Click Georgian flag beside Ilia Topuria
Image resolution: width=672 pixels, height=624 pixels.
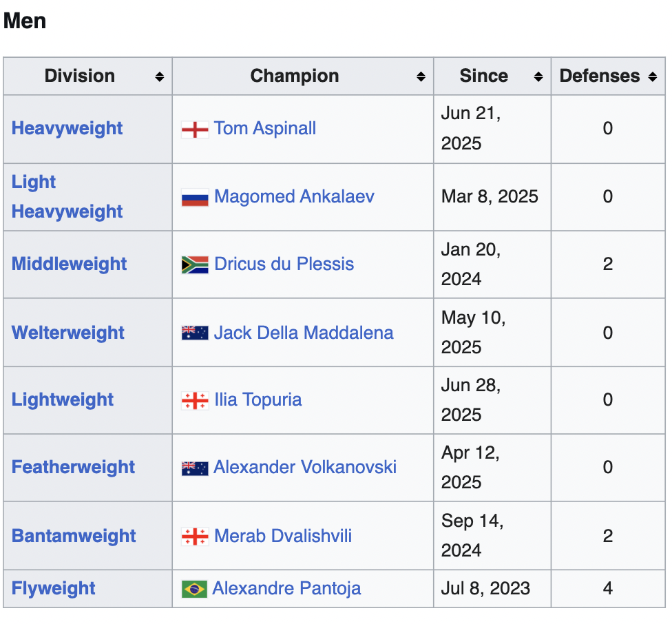[195, 401]
